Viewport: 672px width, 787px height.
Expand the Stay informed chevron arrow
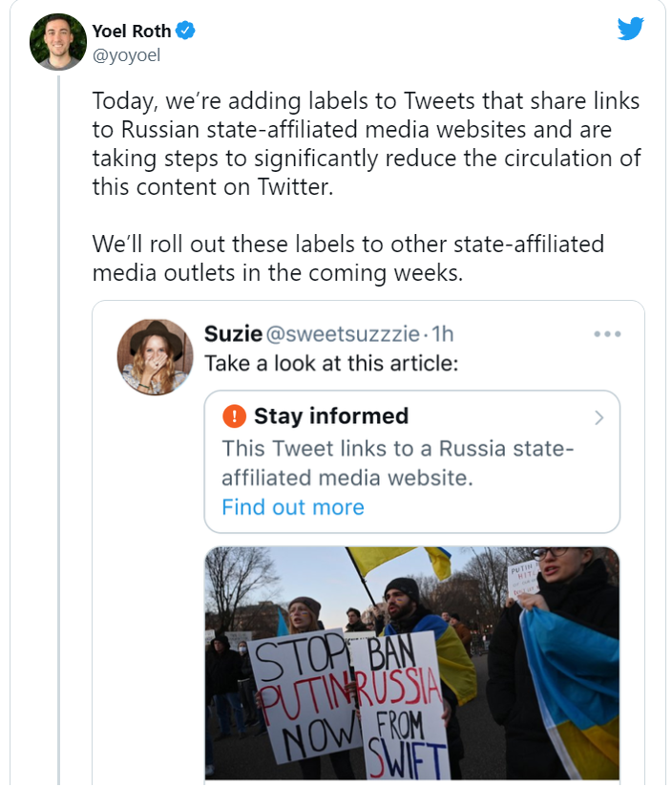click(x=598, y=417)
